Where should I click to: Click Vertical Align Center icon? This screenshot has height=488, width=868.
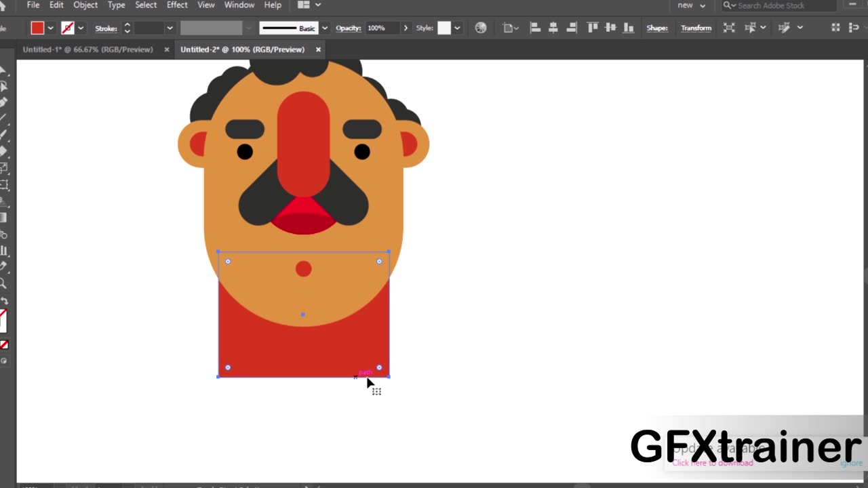pos(610,28)
